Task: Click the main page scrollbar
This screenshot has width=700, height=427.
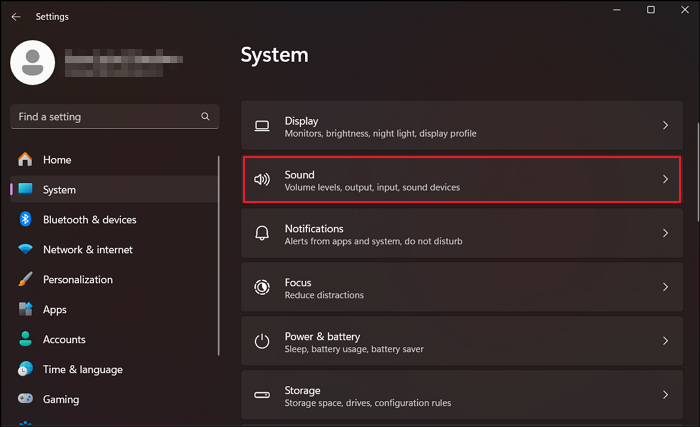Action: coord(698,172)
